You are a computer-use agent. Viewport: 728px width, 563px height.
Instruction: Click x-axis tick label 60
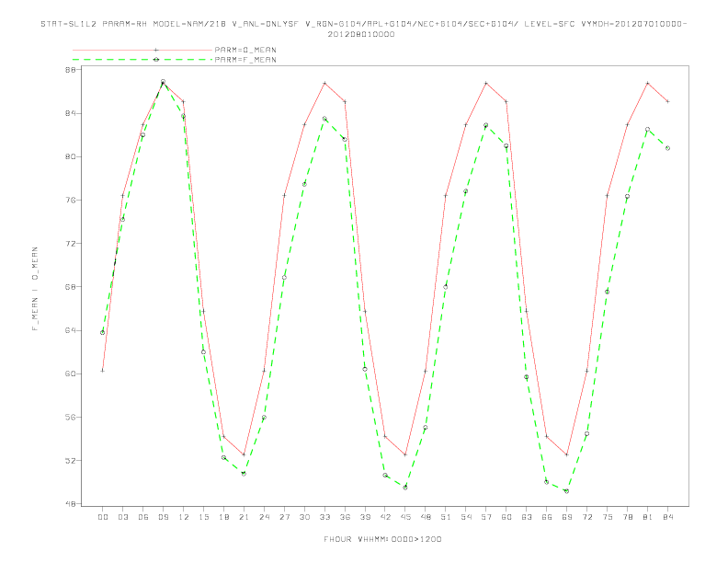point(506,517)
